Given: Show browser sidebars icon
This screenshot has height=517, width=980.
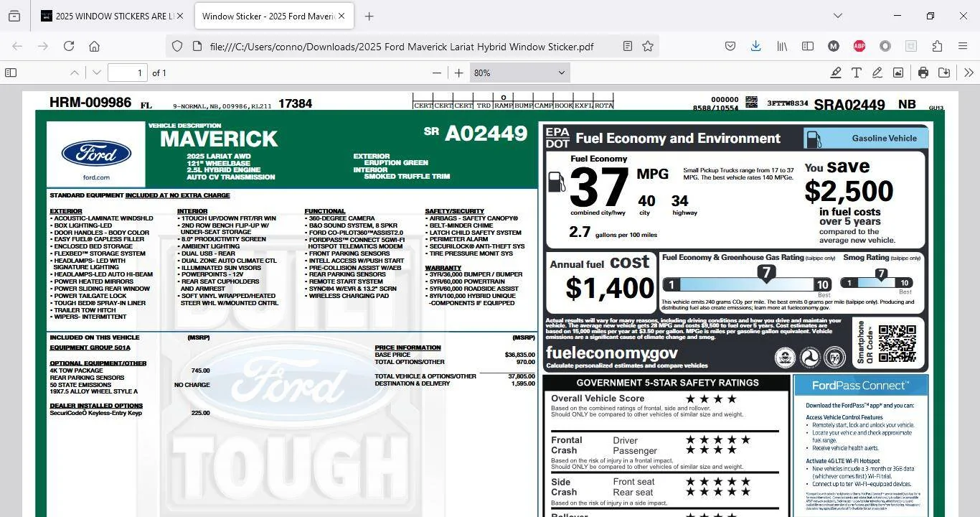Looking at the screenshot, I should pos(808,46).
